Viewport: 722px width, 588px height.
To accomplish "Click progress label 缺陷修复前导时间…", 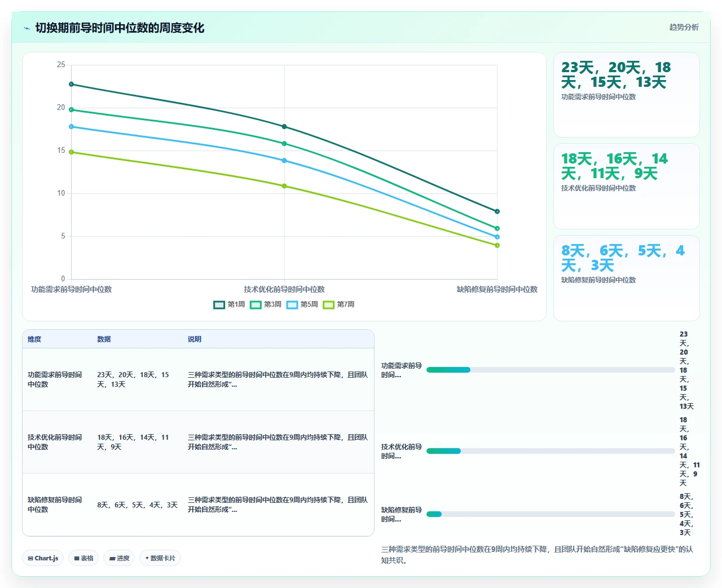I will [402, 514].
